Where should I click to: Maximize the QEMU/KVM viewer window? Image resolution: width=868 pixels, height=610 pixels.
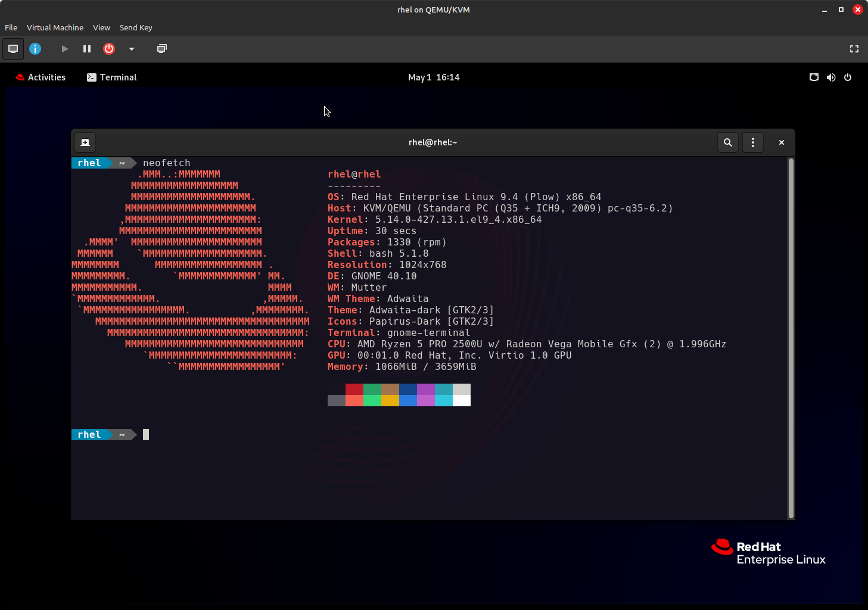tap(841, 10)
